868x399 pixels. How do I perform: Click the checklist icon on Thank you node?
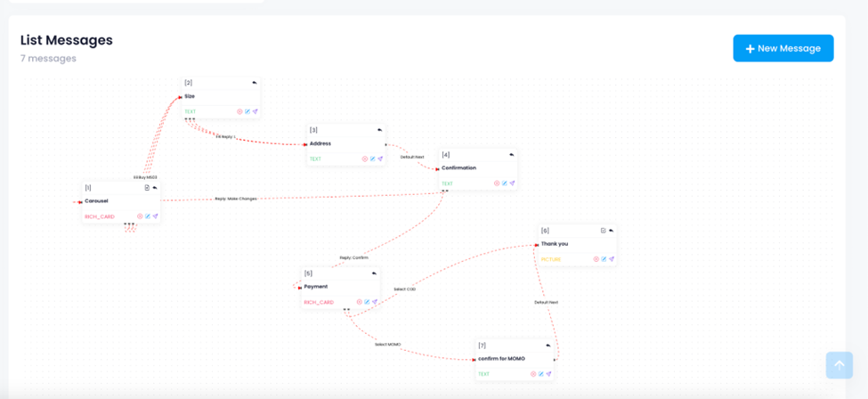coord(603,231)
